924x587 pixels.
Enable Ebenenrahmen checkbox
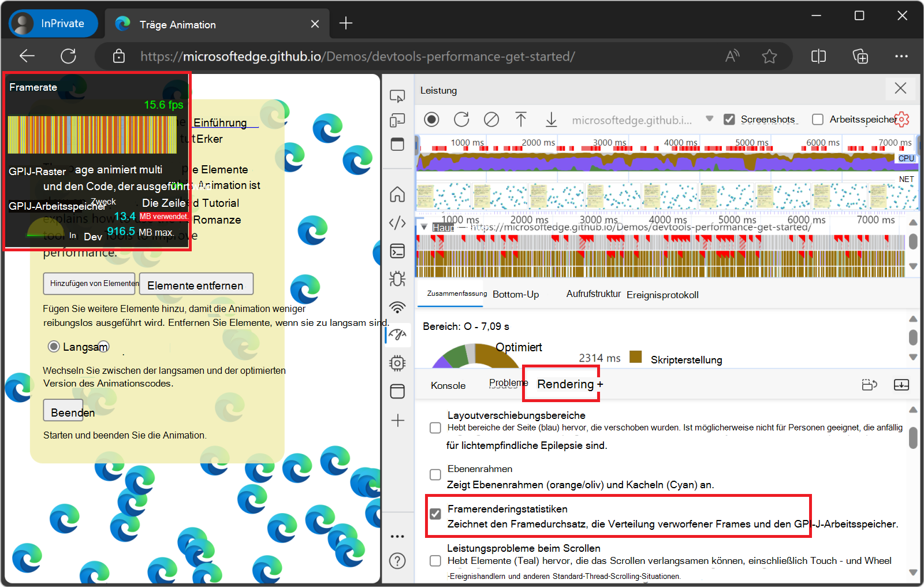(x=435, y=474)
